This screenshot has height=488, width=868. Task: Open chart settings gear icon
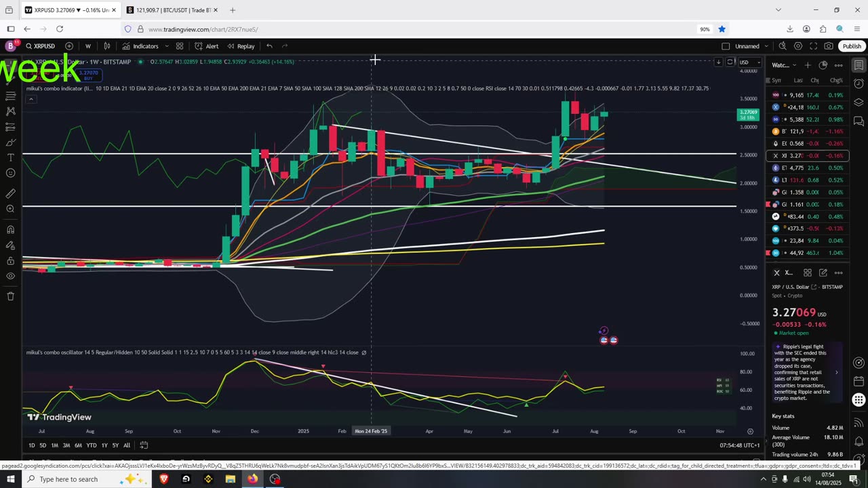pyautogui.click(x=798, y=46)
